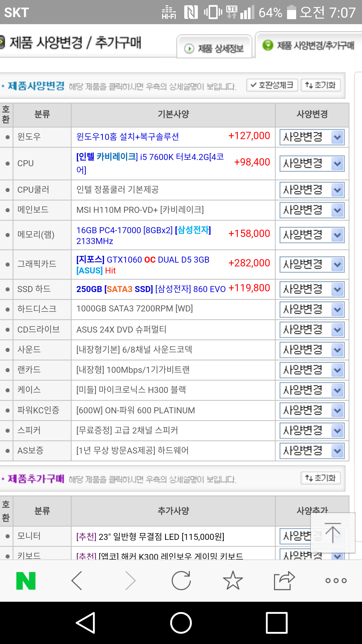Tap the Hi-Fi icon in status bar

tap(169, 13)
